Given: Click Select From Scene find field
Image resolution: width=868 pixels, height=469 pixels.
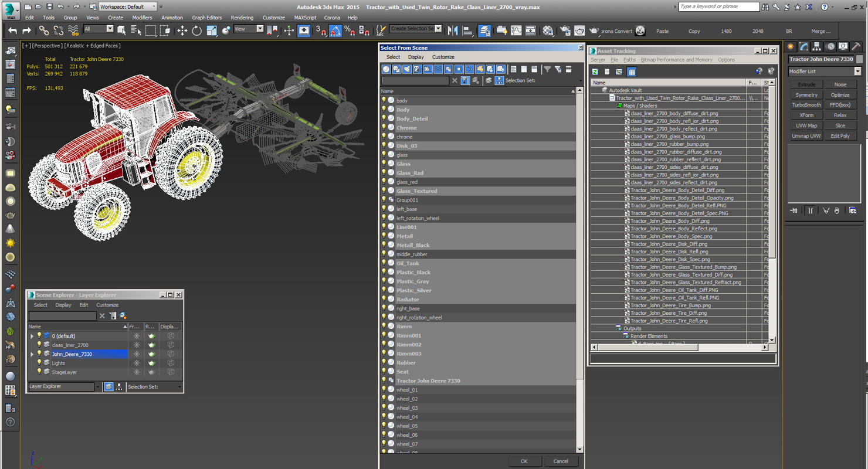Looking at the screenshot, I should point(415,81).
